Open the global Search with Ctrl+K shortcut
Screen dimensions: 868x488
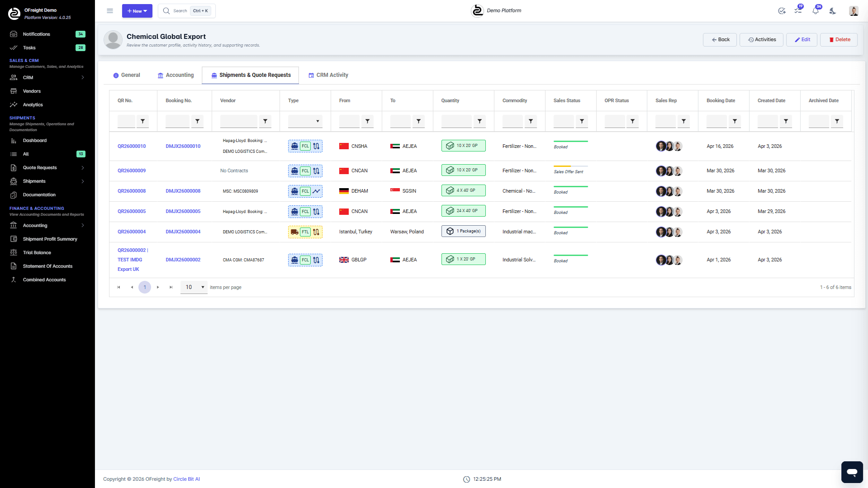click(x=185, y=10)
